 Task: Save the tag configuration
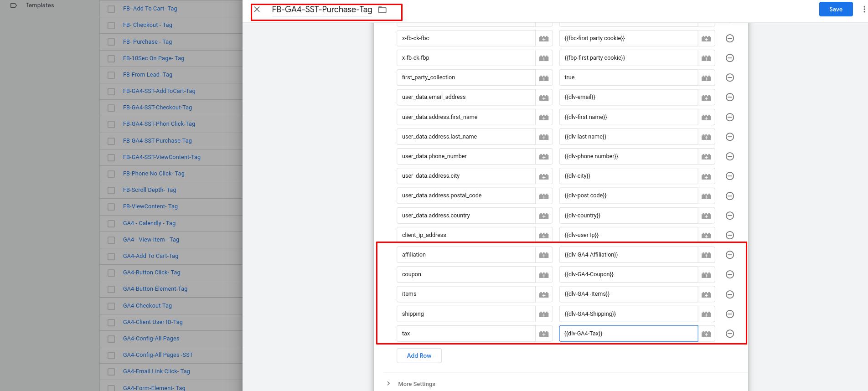836,9
